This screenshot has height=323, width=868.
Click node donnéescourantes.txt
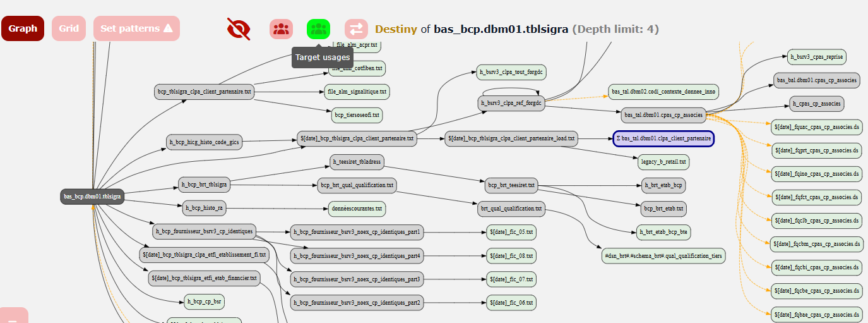pyautogui.click(x=357, y=208)
